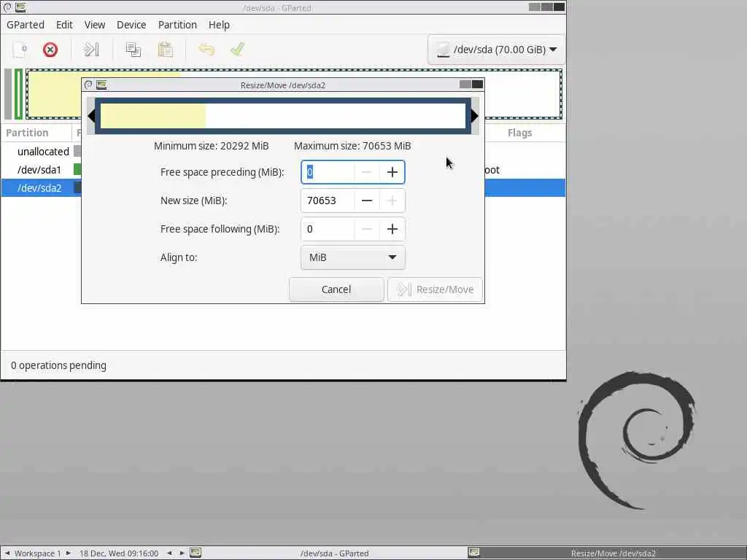Viewport: 747px width, 560px height.
Task: Open the GParted menu
Action: pos(26,25)
